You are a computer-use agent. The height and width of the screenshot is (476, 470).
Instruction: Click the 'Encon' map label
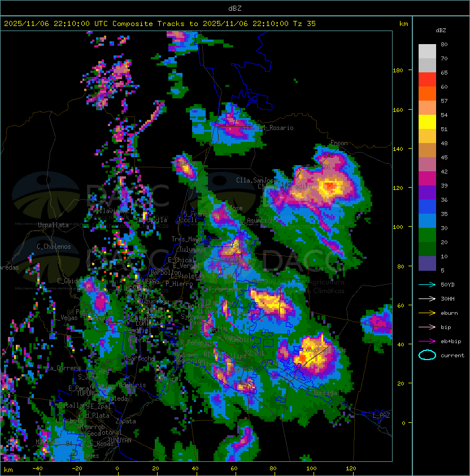point(339,143)
